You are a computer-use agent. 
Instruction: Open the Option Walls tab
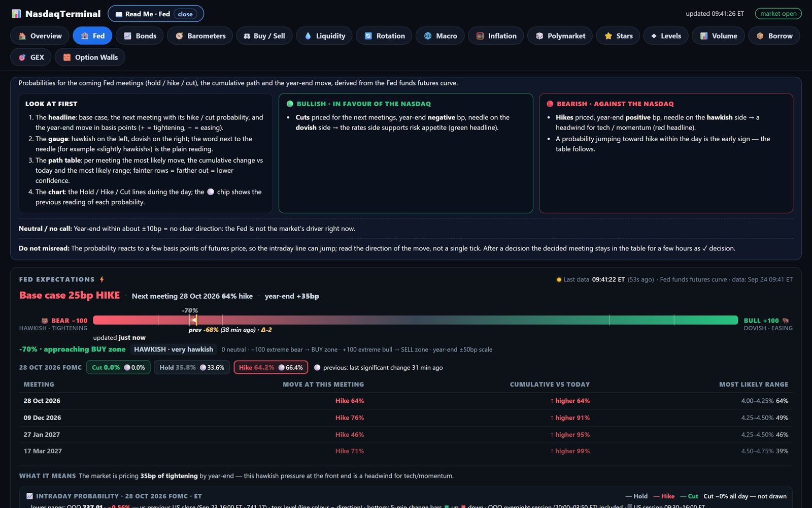(90, 57)
